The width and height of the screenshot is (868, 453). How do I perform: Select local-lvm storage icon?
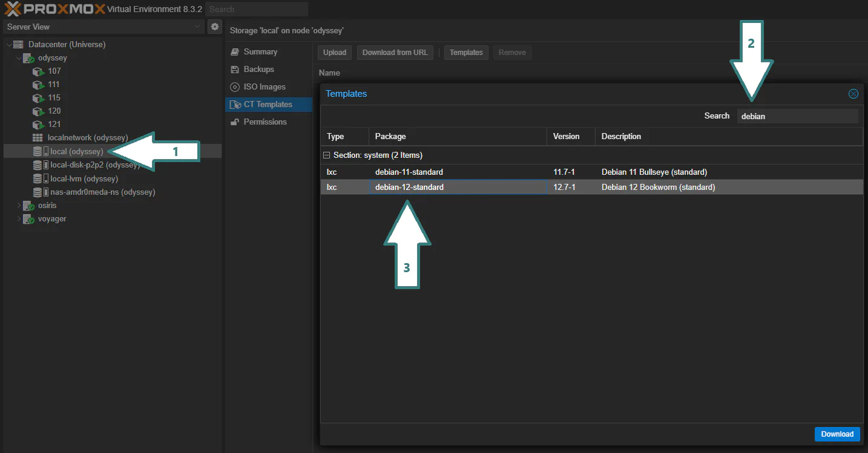point(41,179)
